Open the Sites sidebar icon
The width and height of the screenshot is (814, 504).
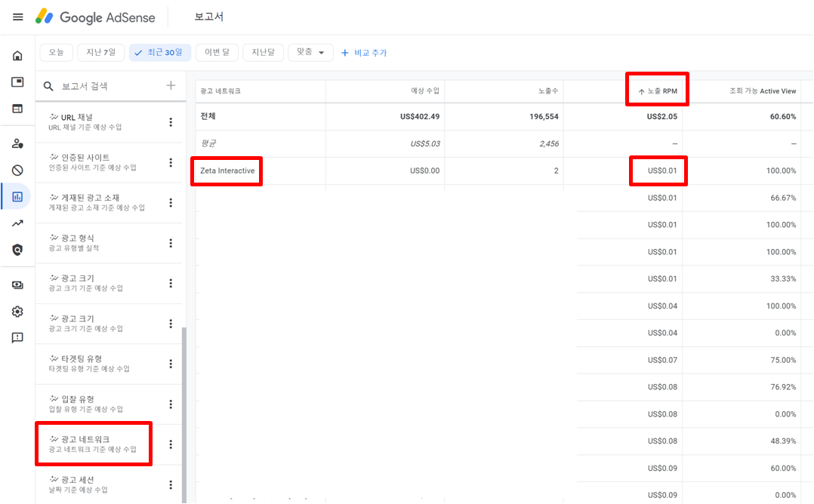pos(17,109)
